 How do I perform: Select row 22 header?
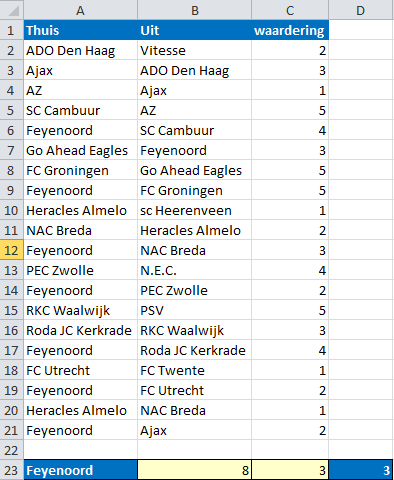coord(12,450)
